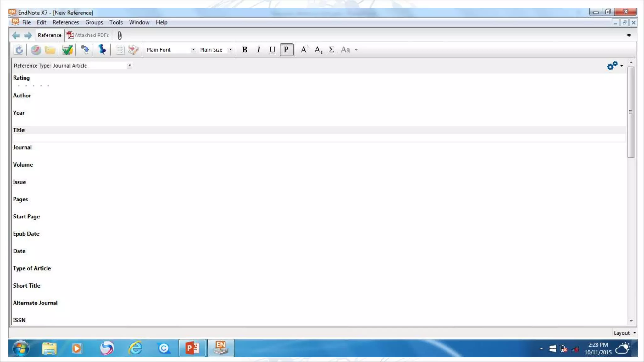This screenshot has height=362, width=644.
Task: Toggle plain text P button
Action: pyautogui.click(x=286, y=50)
